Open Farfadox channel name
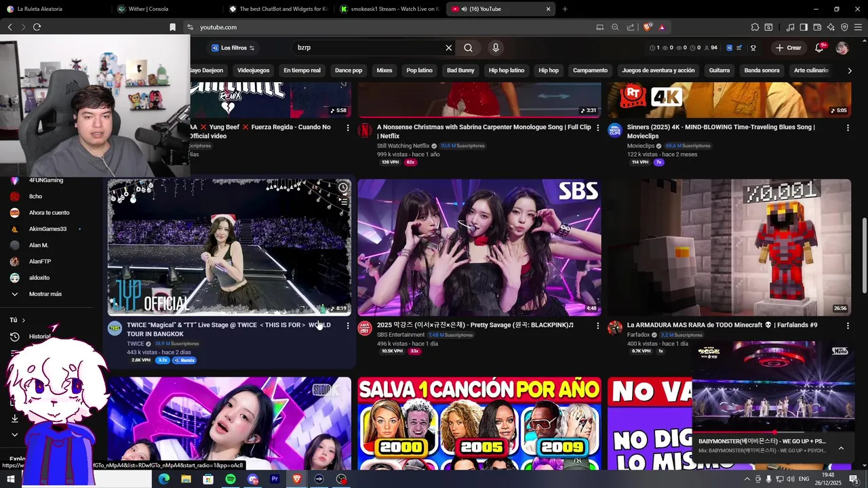This screenshot has width=868, height=488. (638, 335)
